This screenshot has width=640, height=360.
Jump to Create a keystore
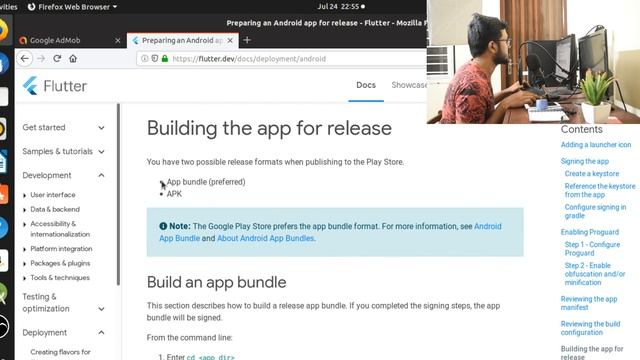pyautogui.click(x=592, y=173)
